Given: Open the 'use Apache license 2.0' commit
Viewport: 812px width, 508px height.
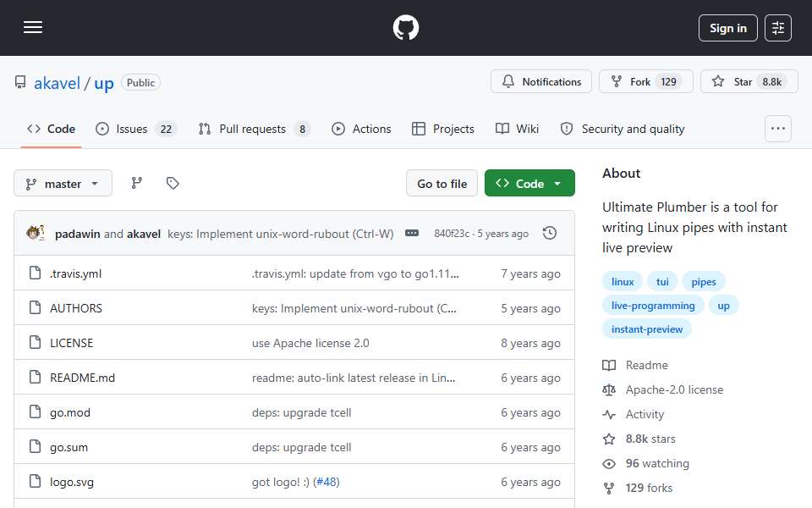Looking at the screenshot, I should pyautogui.click(x=310, y=343).
